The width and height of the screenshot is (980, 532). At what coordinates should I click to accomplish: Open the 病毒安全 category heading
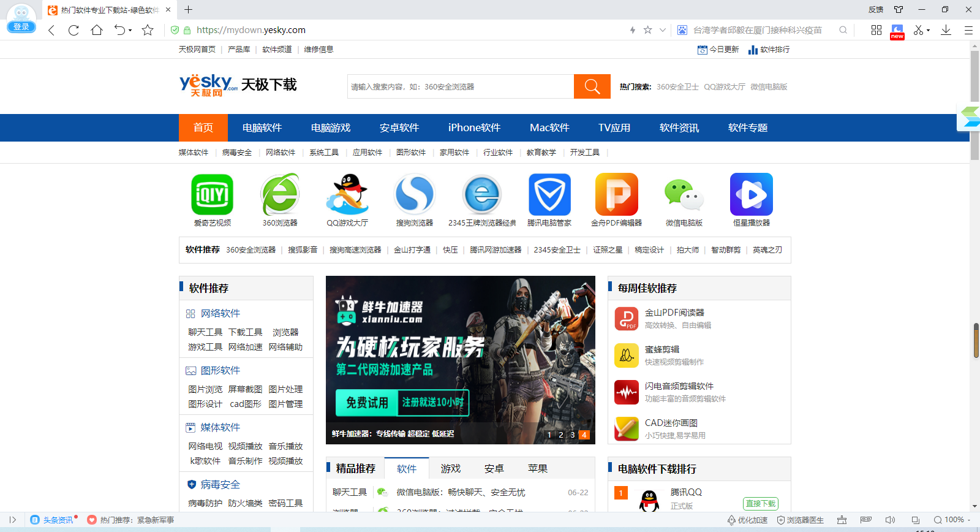point(221,485)
